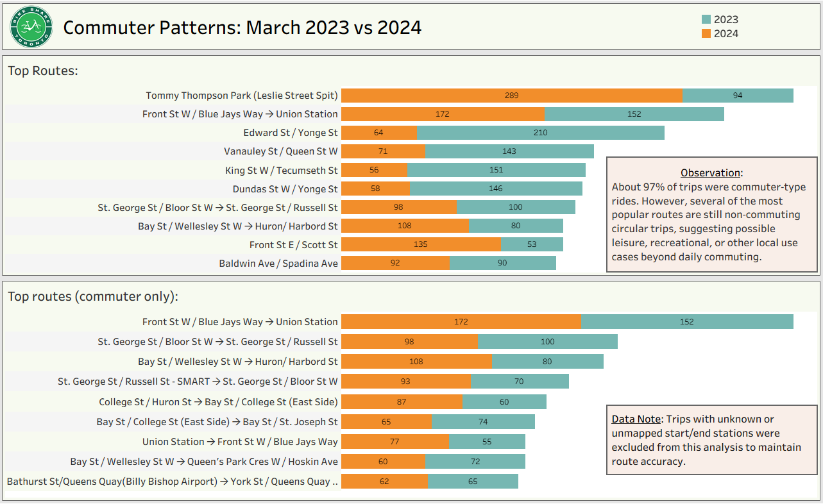Click the Bike Share Toronto logo

[x=31, y=26]
